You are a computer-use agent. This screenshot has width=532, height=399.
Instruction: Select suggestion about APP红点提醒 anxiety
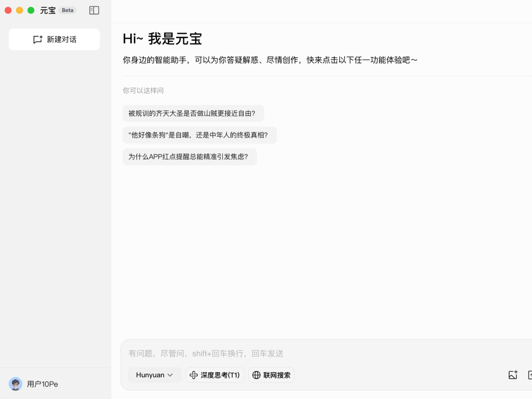point(190,157)
